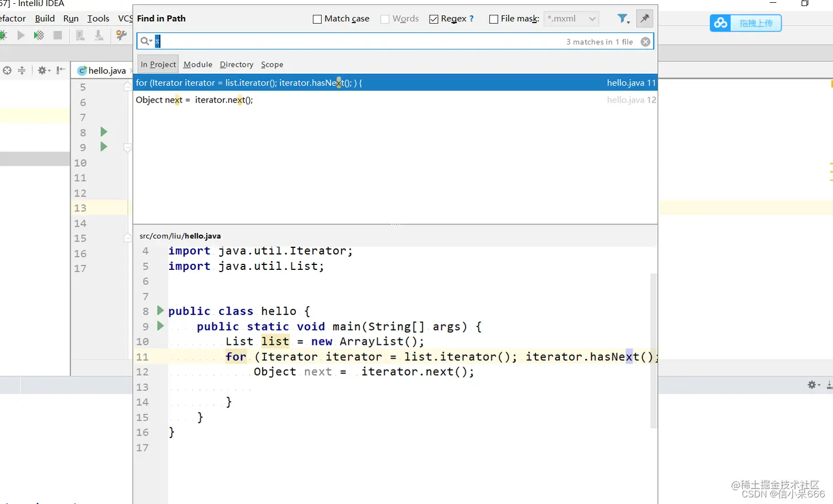The image size is (833, 504).
Task: Select the Object next result on hello.java 12
Action: [x=395, y=100]
